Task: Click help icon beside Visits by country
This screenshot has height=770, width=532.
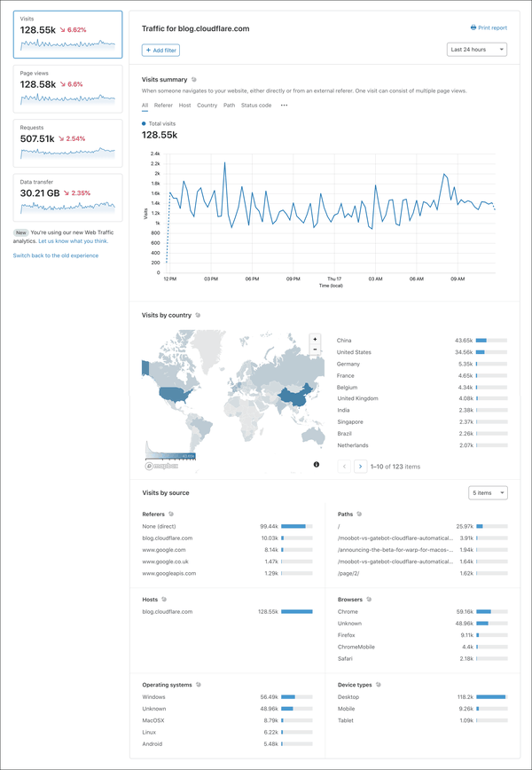Action: click(x=199, y=315)
